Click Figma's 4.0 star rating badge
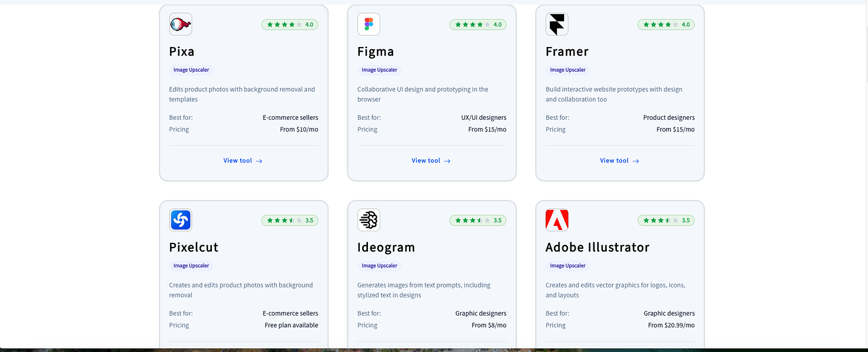This screenshot has height=352, width=868. point(478,25)
